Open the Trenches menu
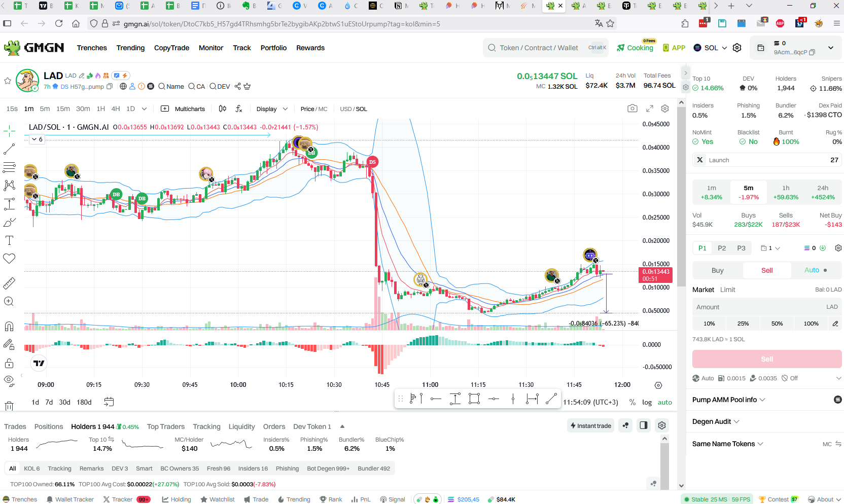 click(x=92, y=48)
